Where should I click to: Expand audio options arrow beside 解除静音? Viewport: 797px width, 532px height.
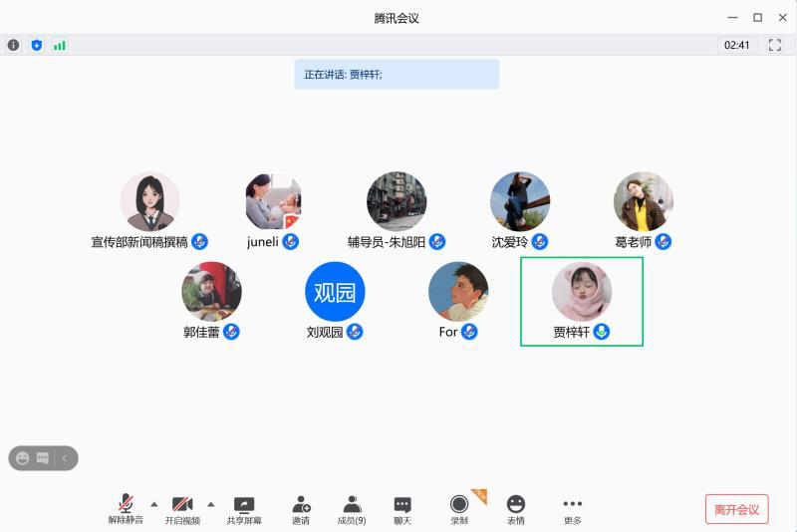point(154,504)
